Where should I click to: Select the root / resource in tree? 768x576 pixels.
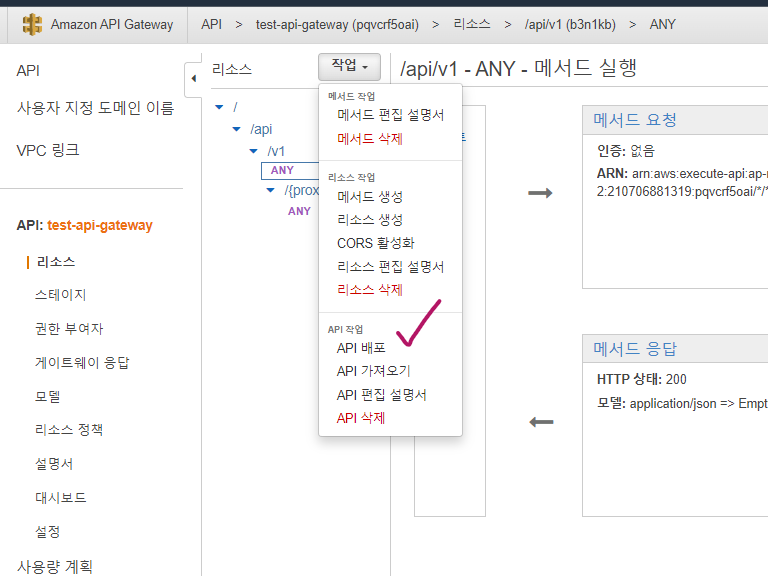[235, 107]
